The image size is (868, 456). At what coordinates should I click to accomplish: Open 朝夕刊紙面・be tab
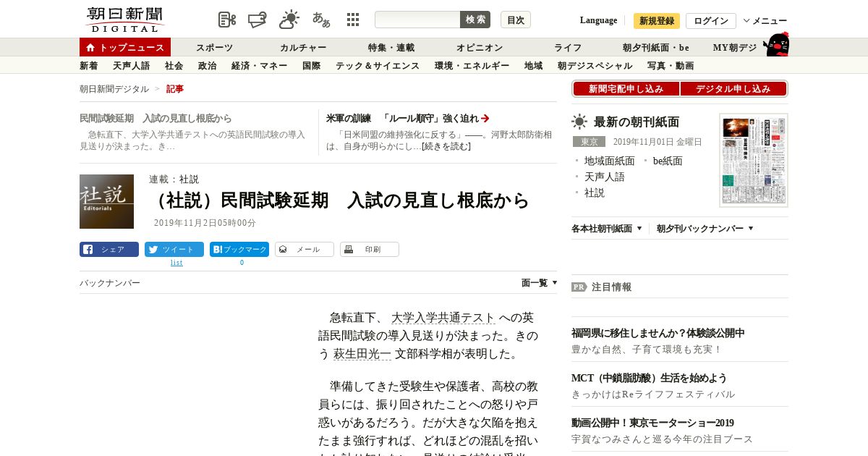click(x=656, y=48)
